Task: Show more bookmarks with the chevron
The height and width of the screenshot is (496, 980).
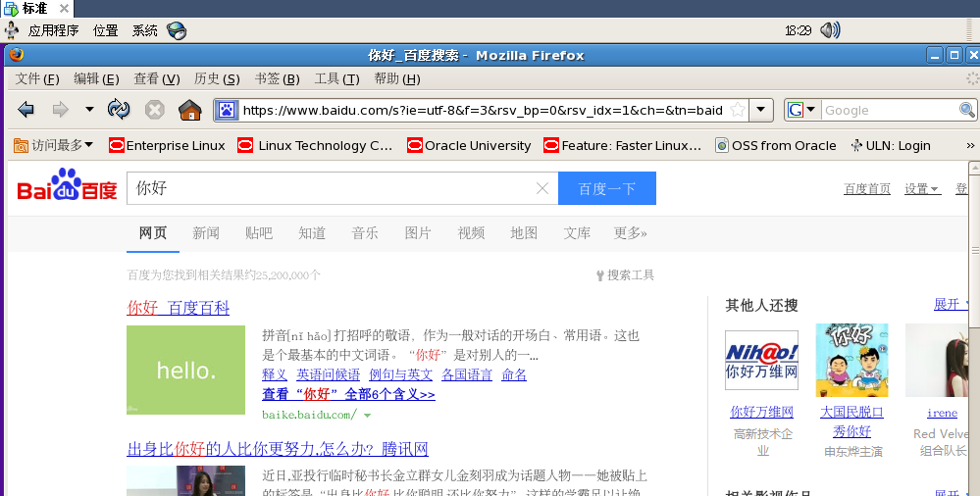Action: (x=970, y=145)
